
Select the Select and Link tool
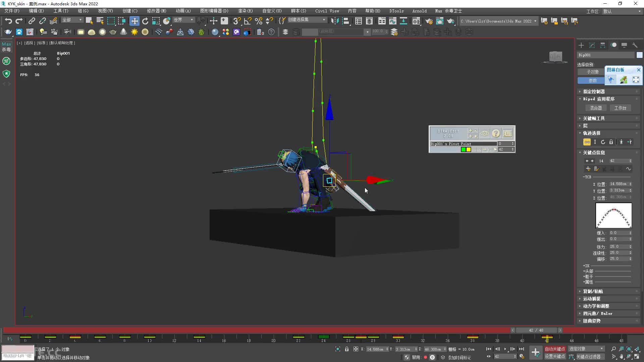[32, 21]
